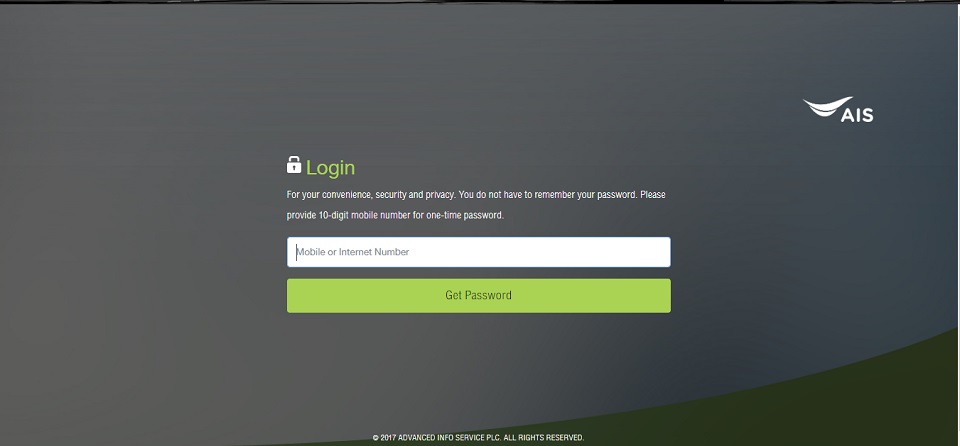
Task: Click the words 'security and privacy'
Action: (x=414, y=195)
